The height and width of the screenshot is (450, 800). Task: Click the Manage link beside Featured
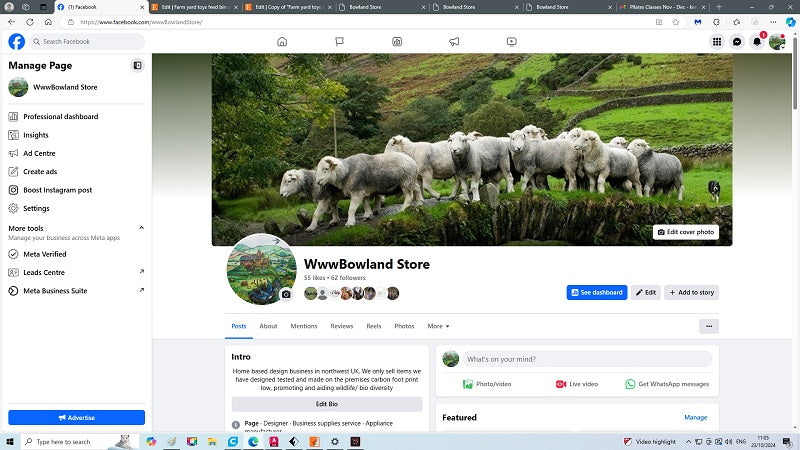tap(695, 417)
